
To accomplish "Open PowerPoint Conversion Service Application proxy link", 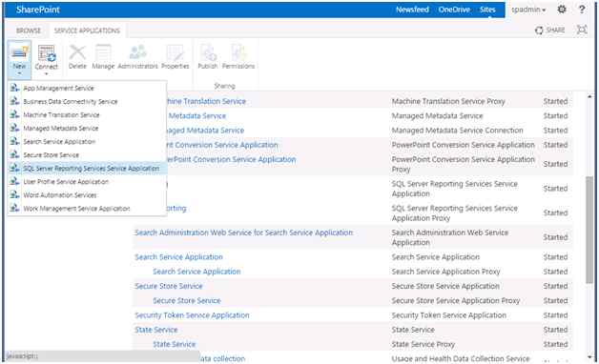I will tap(232, 159).
